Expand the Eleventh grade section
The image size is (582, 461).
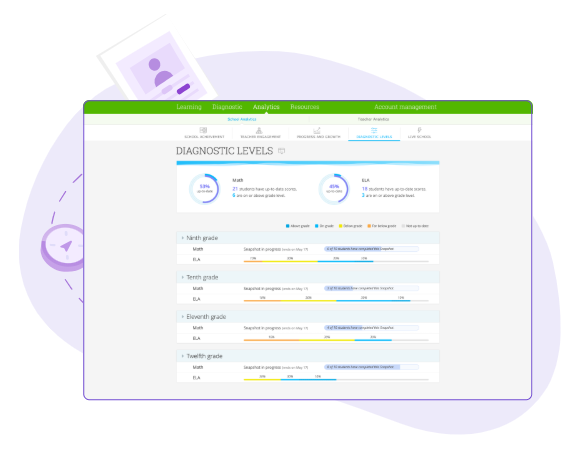(x=308, y=317)
